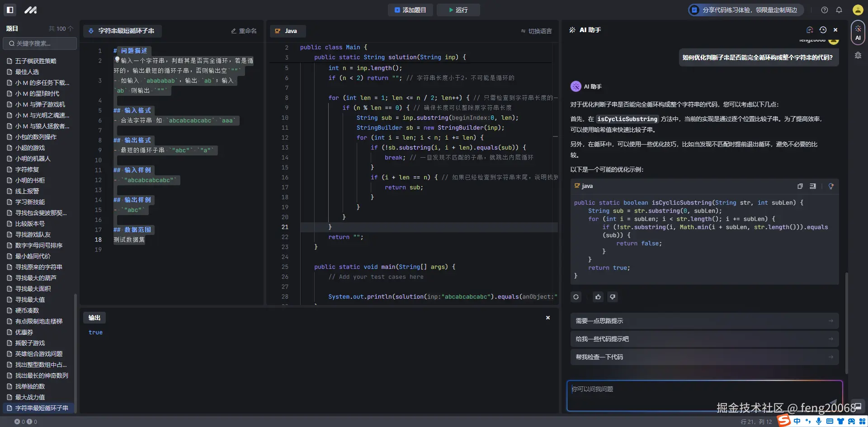Focus the 关键字搜索 problem search field
This screenshot has height=427, width=868.
[x=41, y=43]
